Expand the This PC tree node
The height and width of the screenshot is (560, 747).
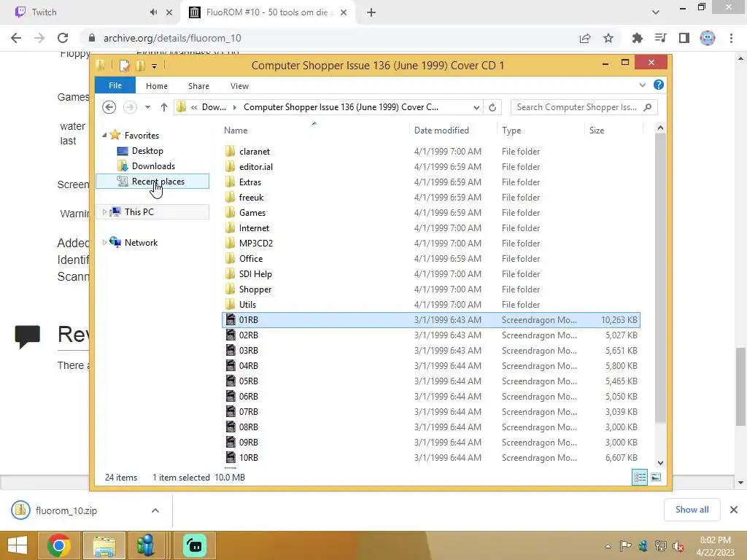tap(104, 212)
